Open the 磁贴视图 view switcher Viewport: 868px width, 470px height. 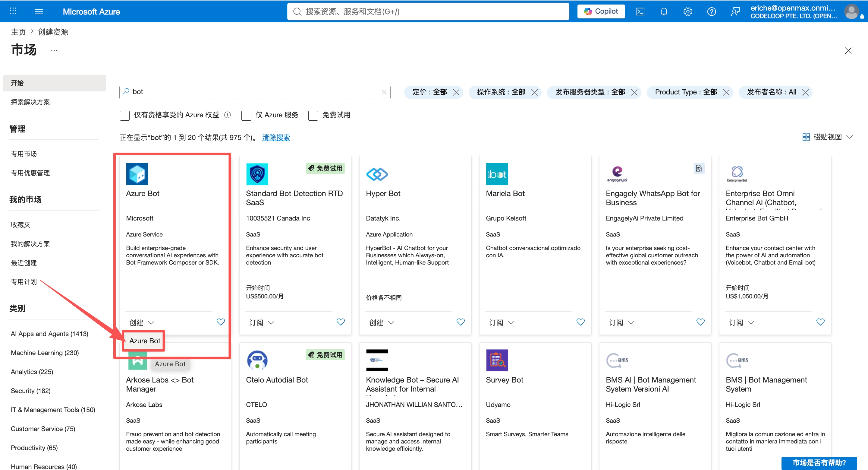click(x=828, y=137)
